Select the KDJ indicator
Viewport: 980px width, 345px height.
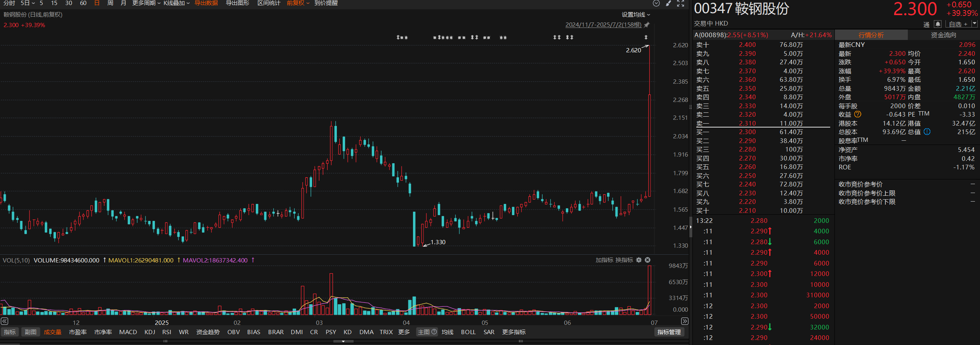click(x=150, y=332)
